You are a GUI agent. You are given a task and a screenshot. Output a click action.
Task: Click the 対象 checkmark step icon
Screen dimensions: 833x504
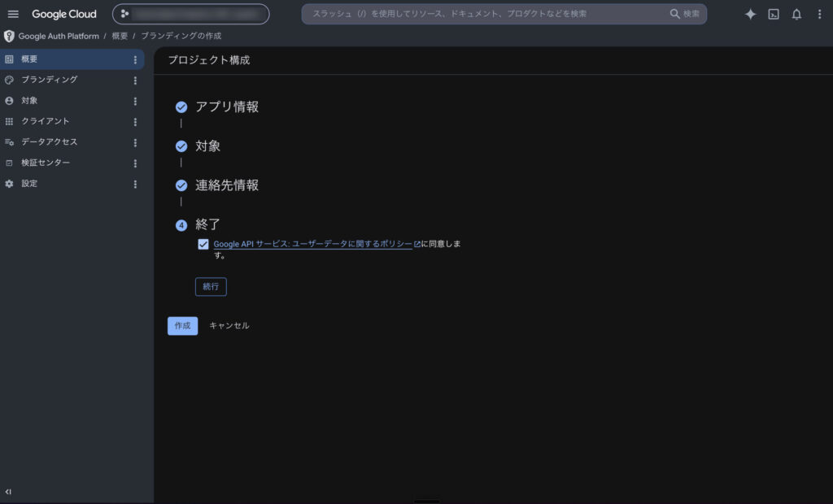click(181, 146)
